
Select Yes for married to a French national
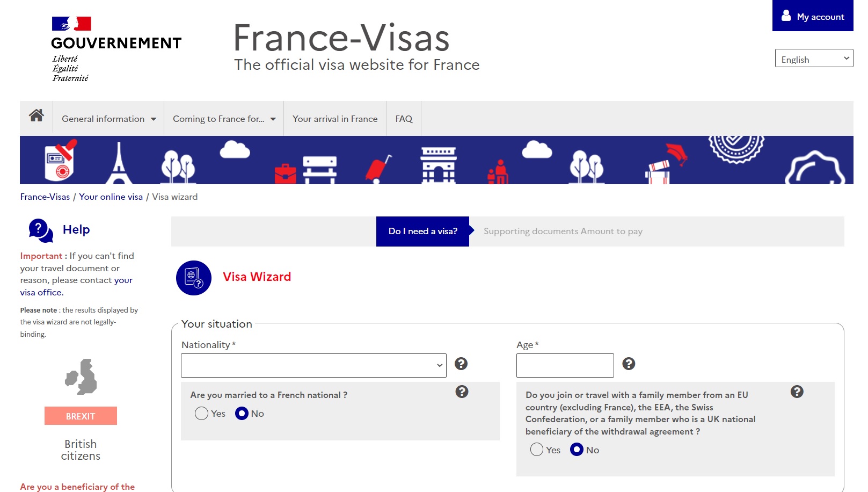click(x=201, y=414)
